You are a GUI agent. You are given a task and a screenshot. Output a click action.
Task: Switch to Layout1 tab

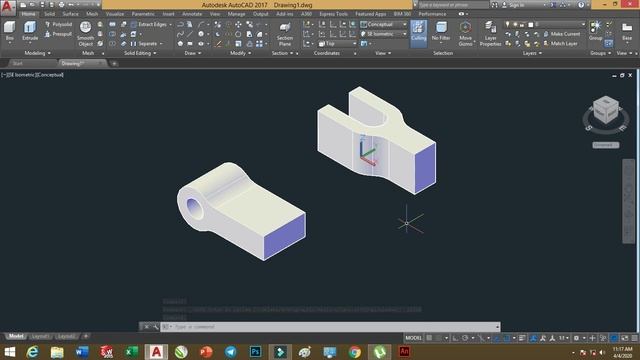40,336
